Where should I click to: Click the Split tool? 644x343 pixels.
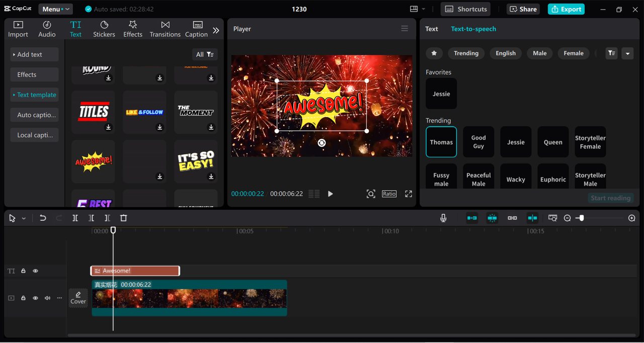[75, 218]
